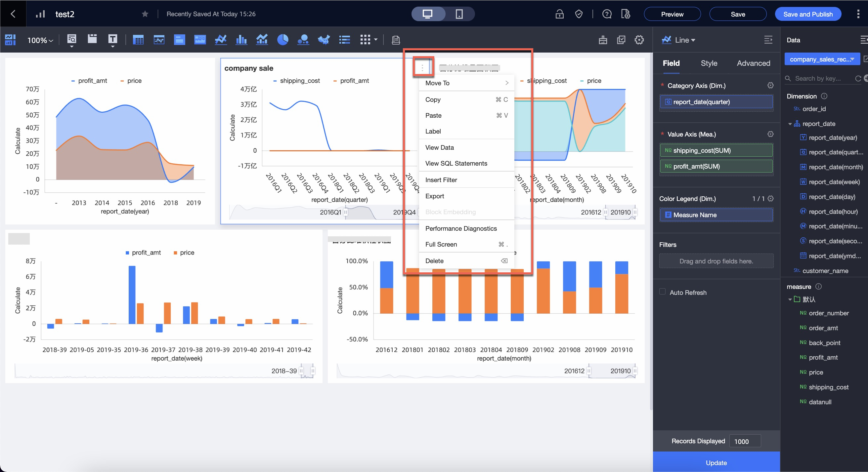Click the Update button
Viewport: 868px width, 472px height.
click(x=716, y=462)
